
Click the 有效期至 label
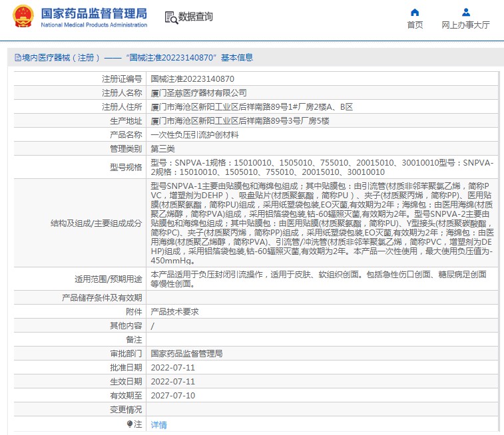click(126, 396)
